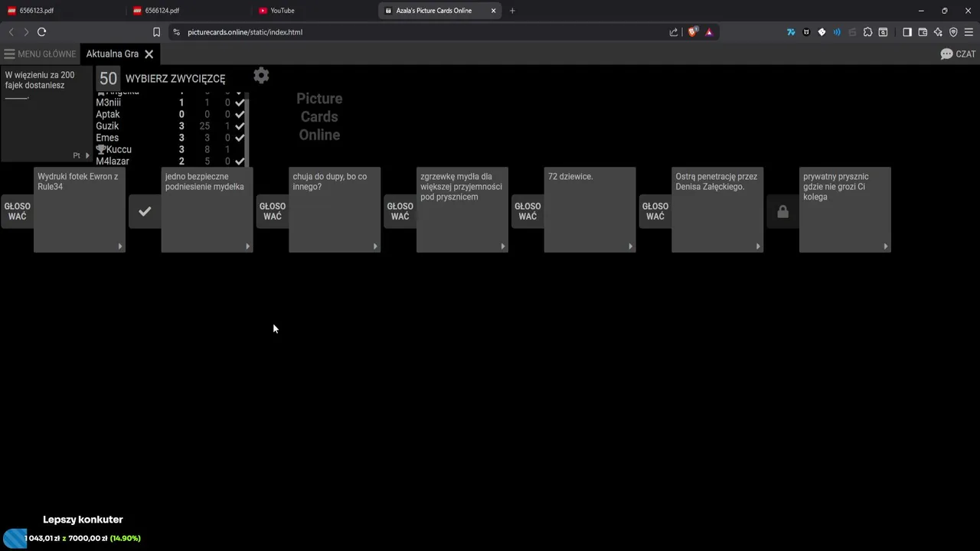Click the black cat extension icon
980x551 pixels.
806,32
